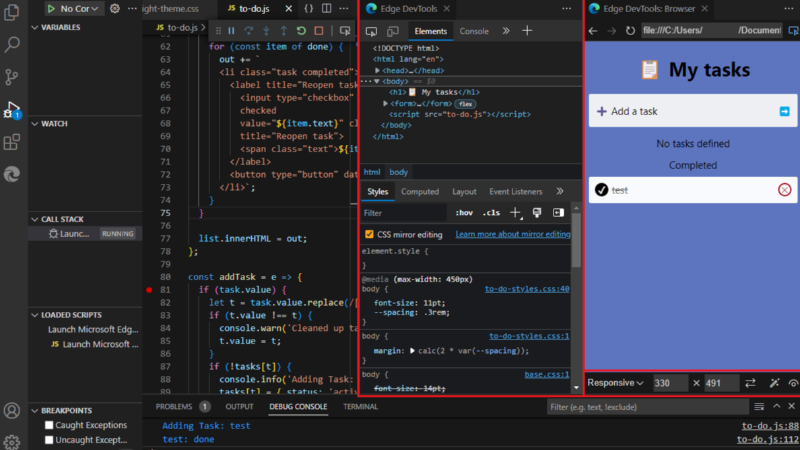
Task: Toggle computed styles sidebar icon
Action: pyautogui.click(x=558, y=213)
